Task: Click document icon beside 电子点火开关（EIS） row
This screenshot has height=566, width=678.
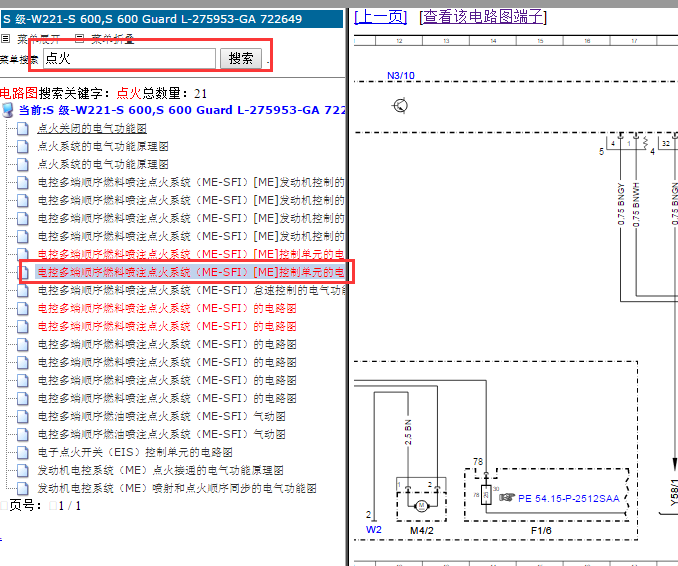Action: (x=22, y=452)
